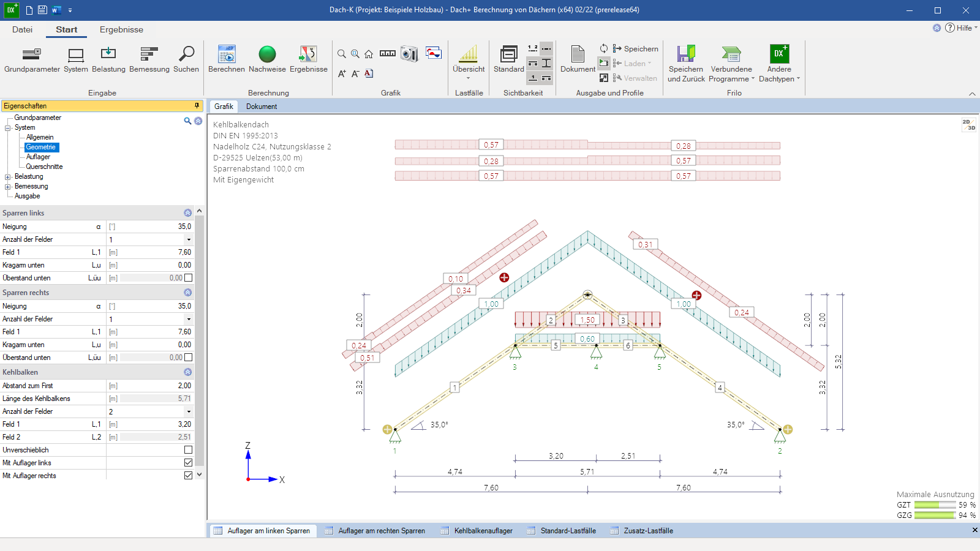Viewport: 980px width, 551px height.
Task: Open the Ergebnisse ribbon tool in Berechnung group
Action: pyautogui.click(x=309, y=59)
